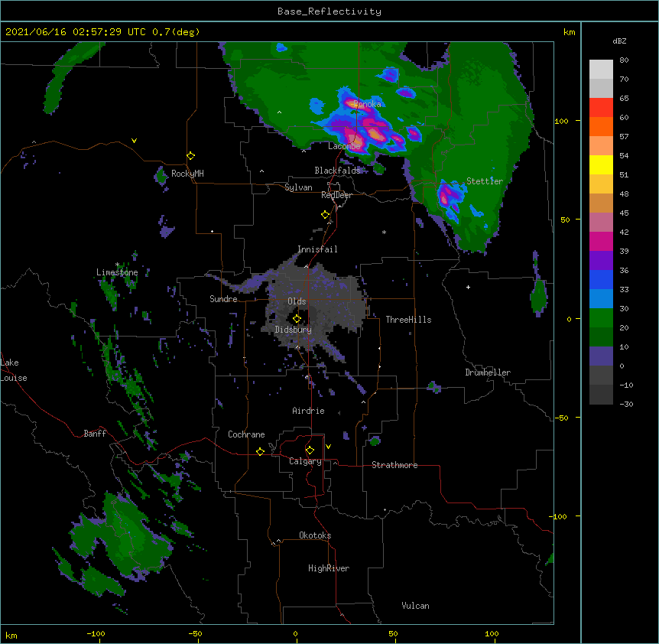The image size is (659, 644).
Task: Click the Blackfalds label on the map
Action: click(x=337, y=171)
